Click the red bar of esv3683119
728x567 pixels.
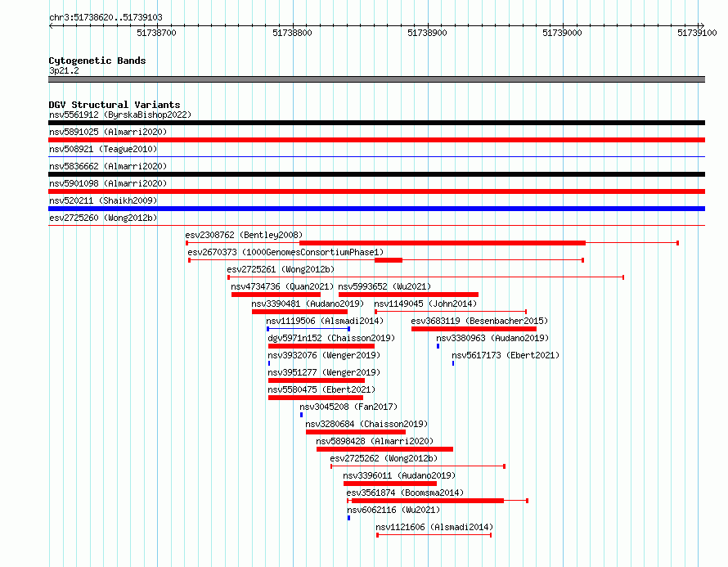[x=474, y=329]
